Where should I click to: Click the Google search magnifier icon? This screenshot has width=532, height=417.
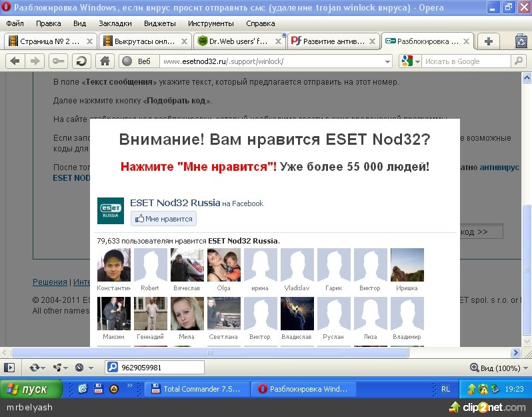tap(519, 61)
